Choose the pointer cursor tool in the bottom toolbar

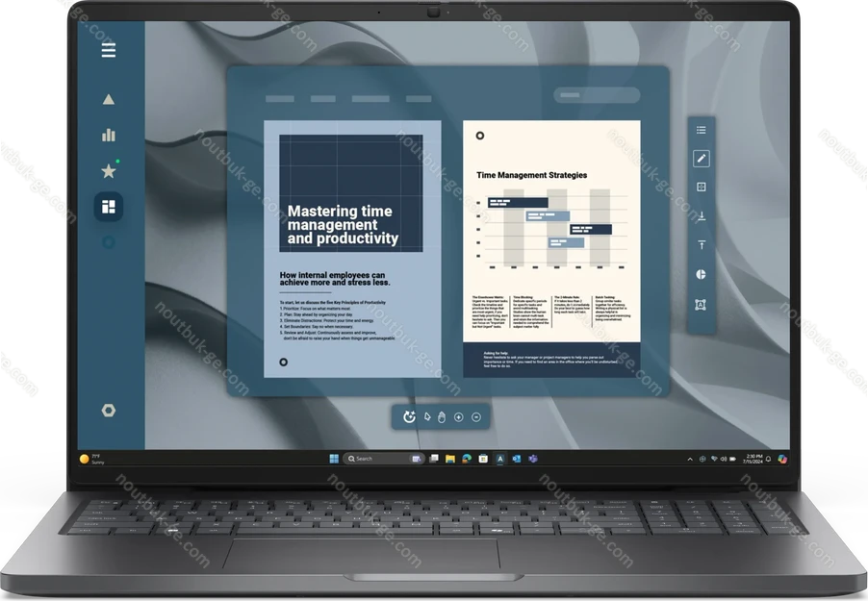(x=427, y=416)
